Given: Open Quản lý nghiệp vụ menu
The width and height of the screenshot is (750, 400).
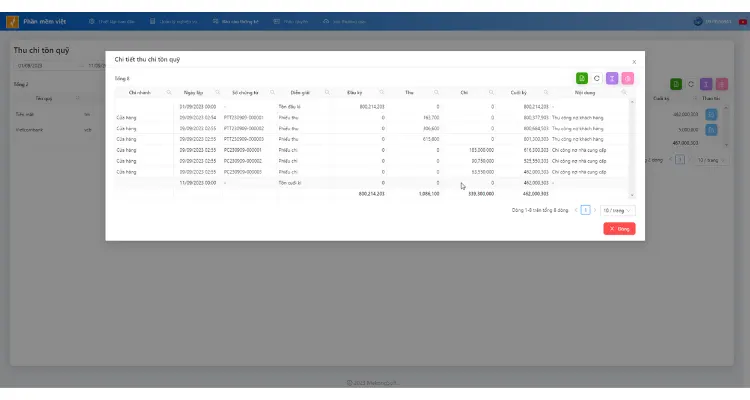Looking at the screenshot, I should (174, 22).
